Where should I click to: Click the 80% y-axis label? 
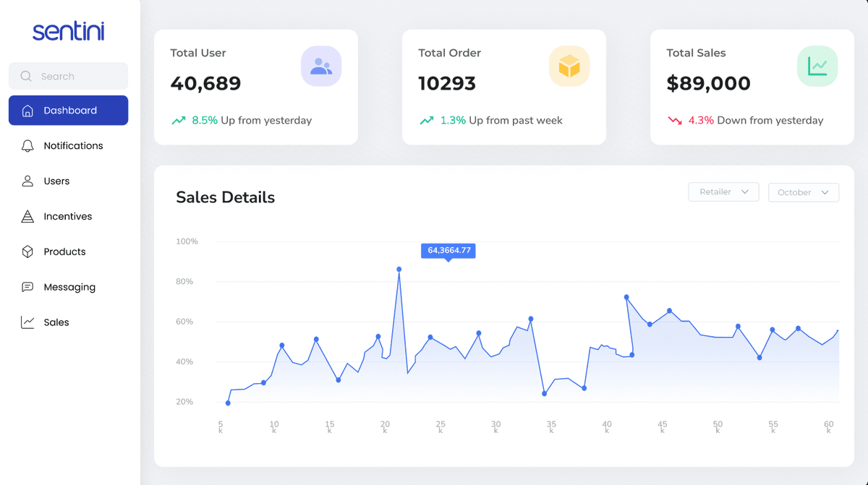click(x=184, y=282)
